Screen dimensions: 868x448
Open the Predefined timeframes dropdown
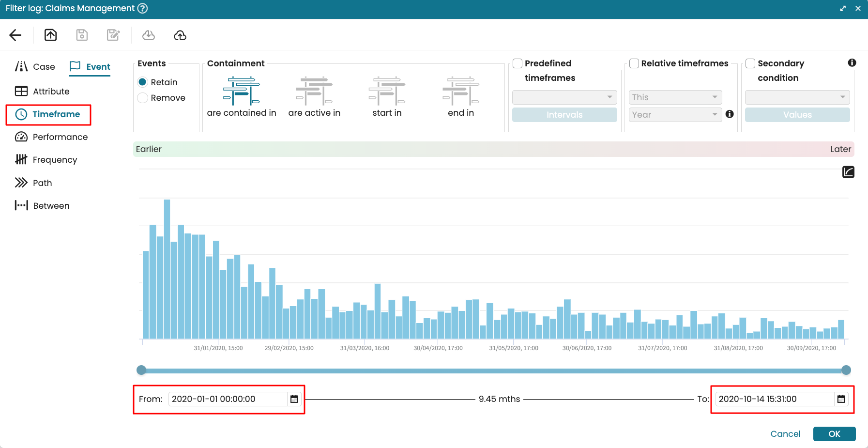(564, 97)
